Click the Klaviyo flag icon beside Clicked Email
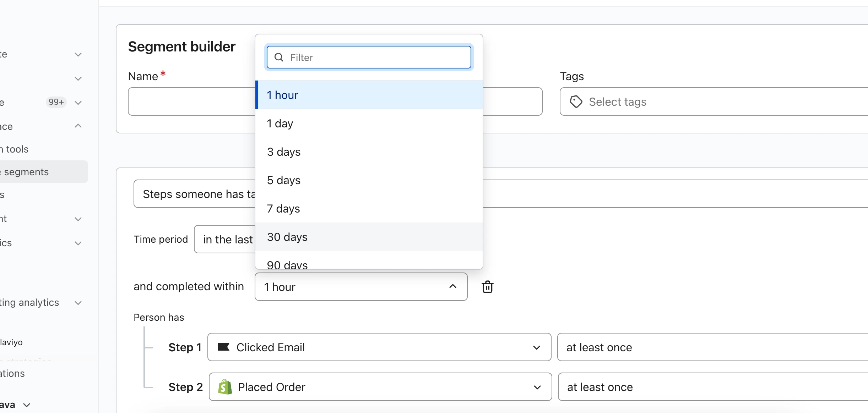Screen dimensions: 868x413 point(223,347)
